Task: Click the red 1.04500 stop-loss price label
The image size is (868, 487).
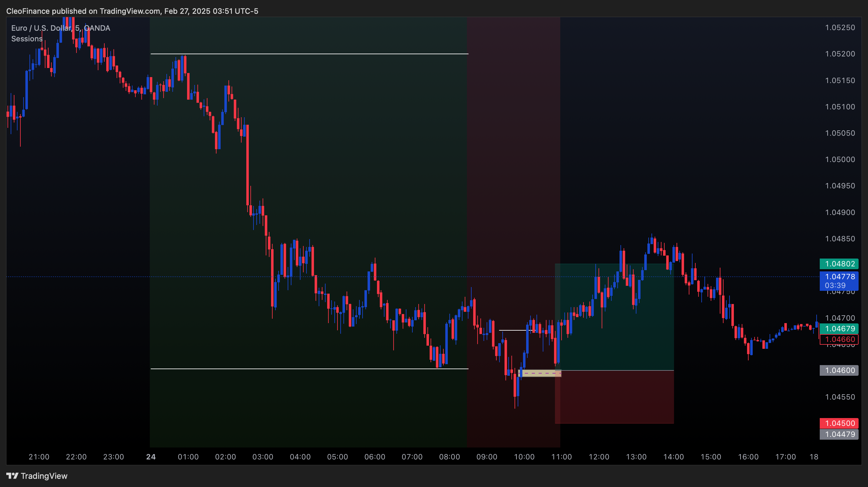Action: point(839,423)
